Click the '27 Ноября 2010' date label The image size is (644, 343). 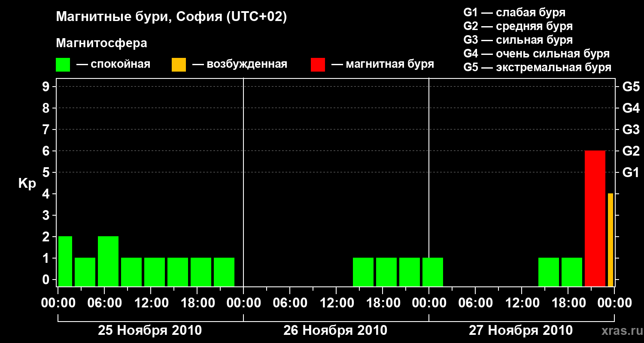[x=521, y=331]
